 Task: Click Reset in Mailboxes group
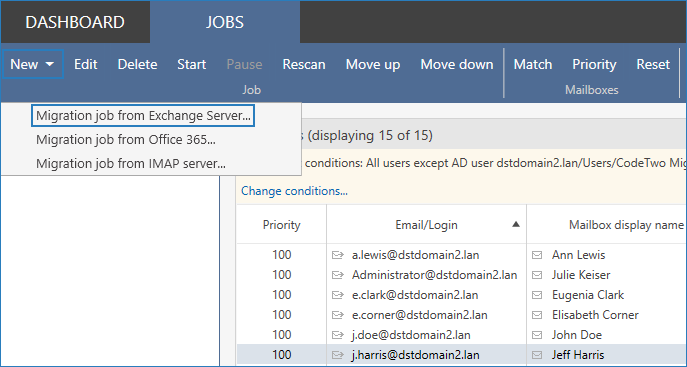(653, 64)
